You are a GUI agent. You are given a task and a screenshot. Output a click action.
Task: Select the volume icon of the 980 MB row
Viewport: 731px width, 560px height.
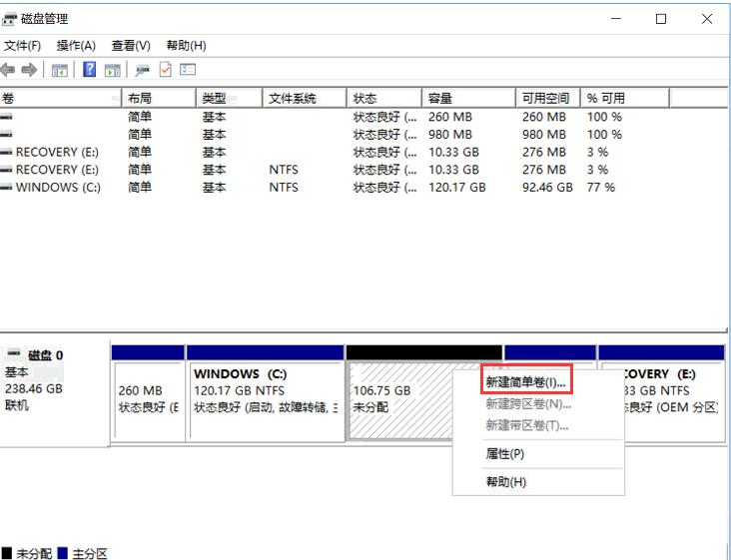tap(6, 135)
